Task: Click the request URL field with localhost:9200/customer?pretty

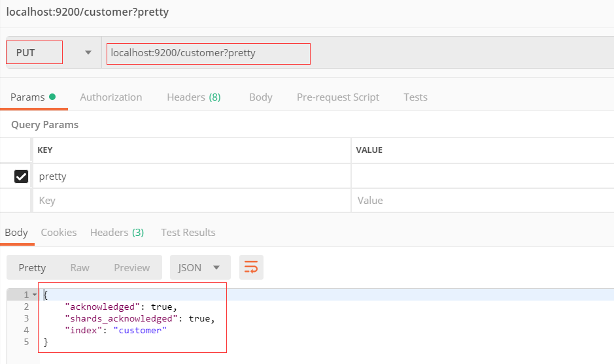Action: pyautogui.click(x=358, y=52)
